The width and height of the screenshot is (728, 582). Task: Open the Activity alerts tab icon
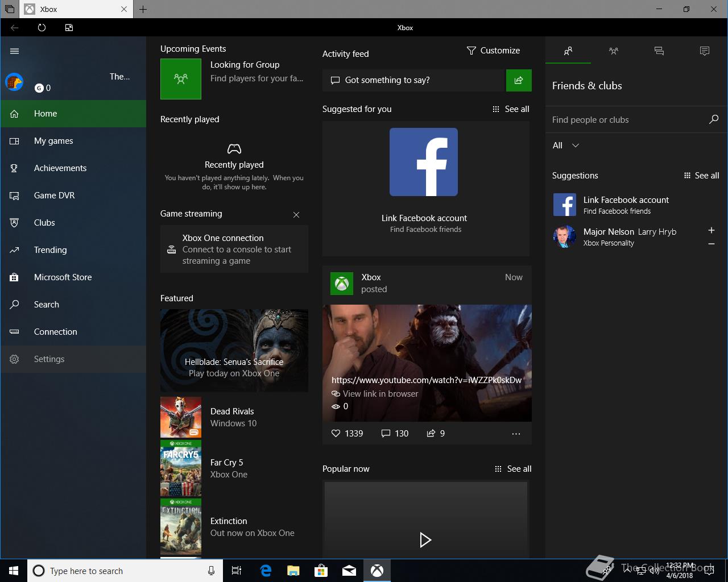(705, 51)
